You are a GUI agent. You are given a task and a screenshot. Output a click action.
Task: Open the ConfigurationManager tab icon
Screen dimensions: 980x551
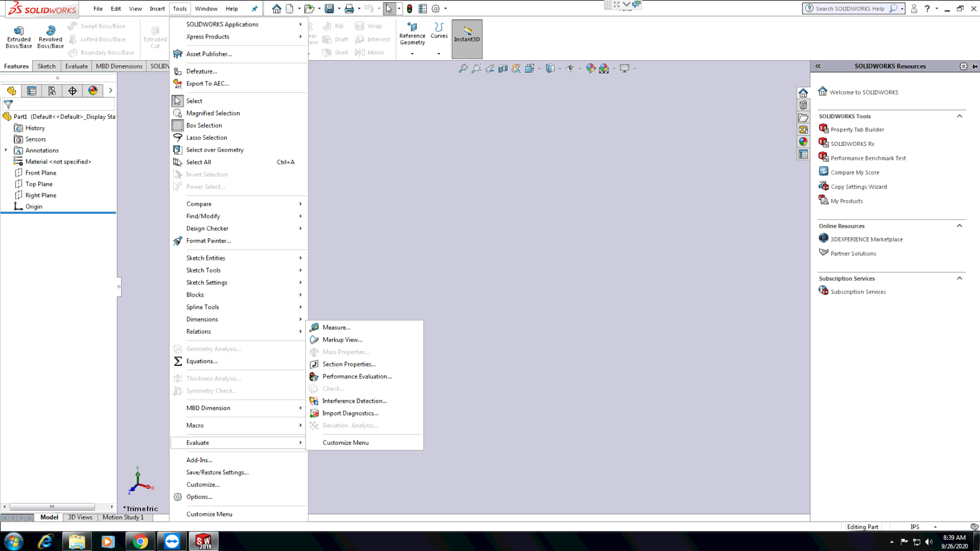pyautogui.click(x=52, y=91)
